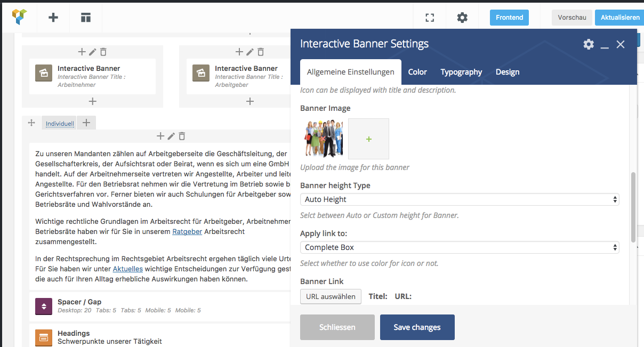
Task: Open the Typography tab
Action: [x=461, y=72]
